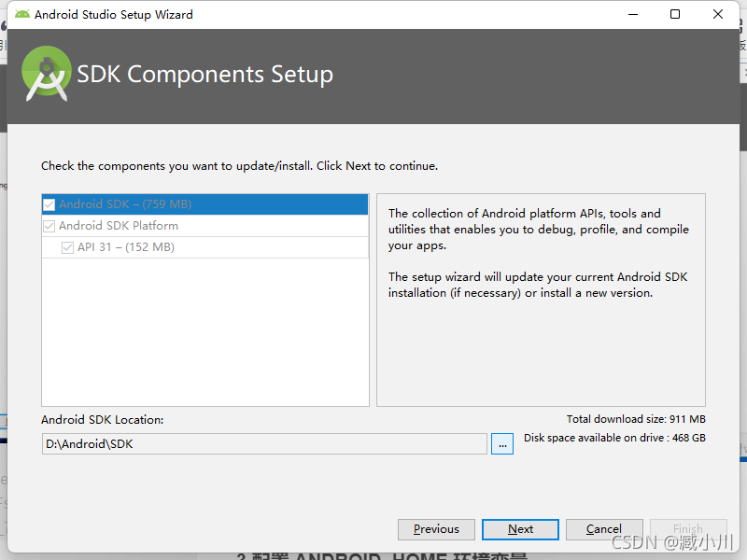
Task: Click the disabled Finish button
Action: point(688,529)
